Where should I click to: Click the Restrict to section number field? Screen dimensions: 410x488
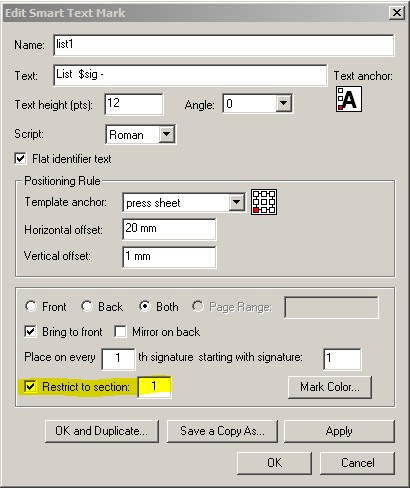pyautogui.click(x=155, y=387)
